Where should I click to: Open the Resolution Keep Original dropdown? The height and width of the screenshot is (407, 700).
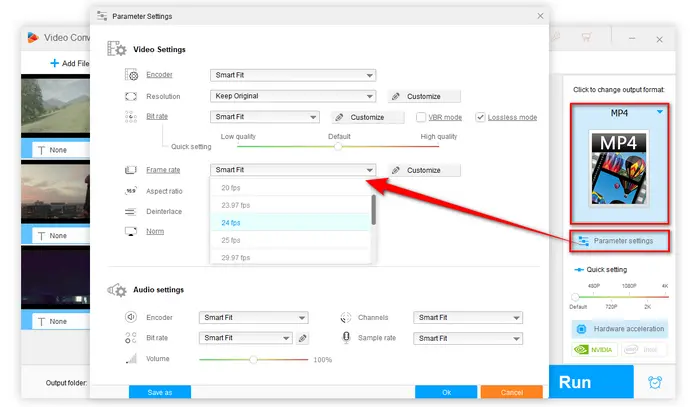coord(293,96)
